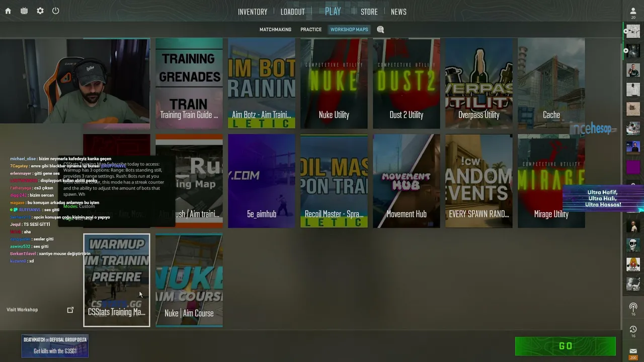Pick the EVERY SPAWN RAND... map tile
This screenshot has height=362, width=644.
[x=479, y=181]
